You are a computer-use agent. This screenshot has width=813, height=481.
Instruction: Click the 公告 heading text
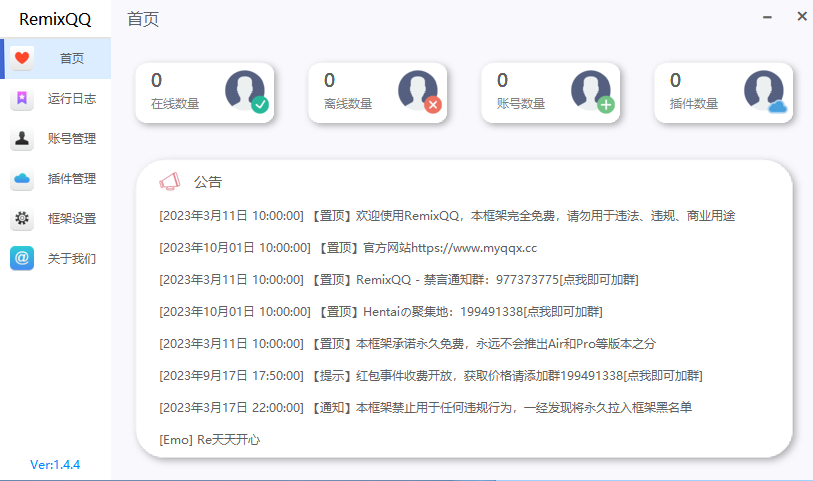coord(208,182)
